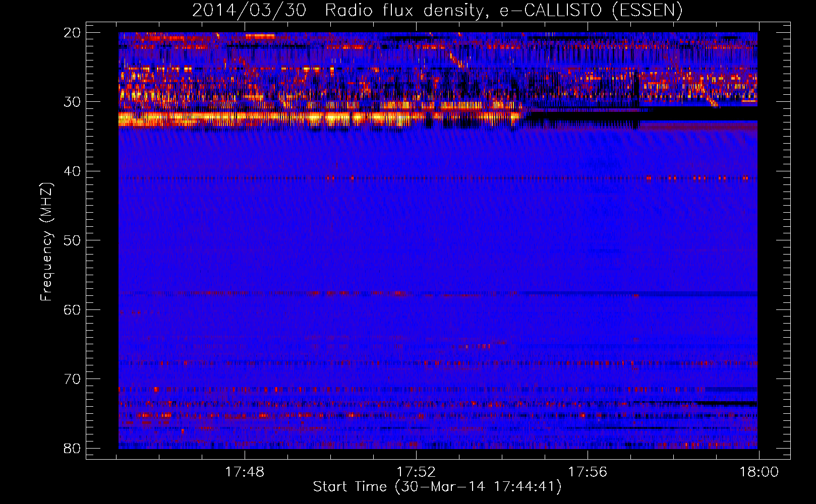Viewport: 816px width, 504px height.
Task: Click the 60 MHz frequency tick label
Action: (72, 309)
